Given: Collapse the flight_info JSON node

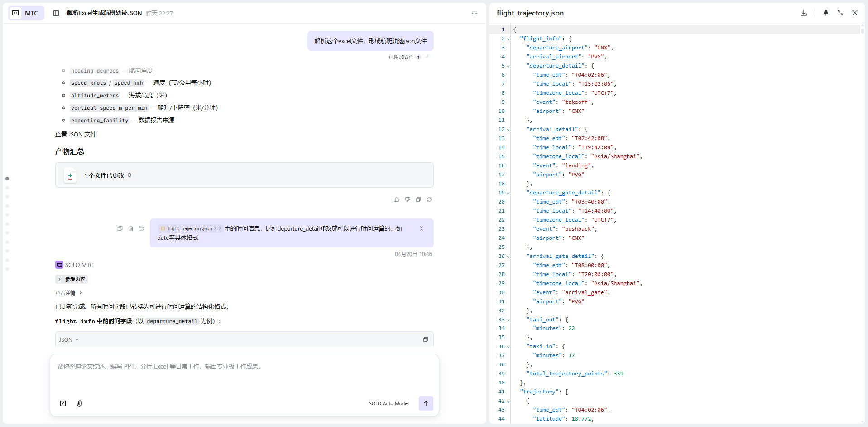Looking at the screenshot, I should coord(508,39).
